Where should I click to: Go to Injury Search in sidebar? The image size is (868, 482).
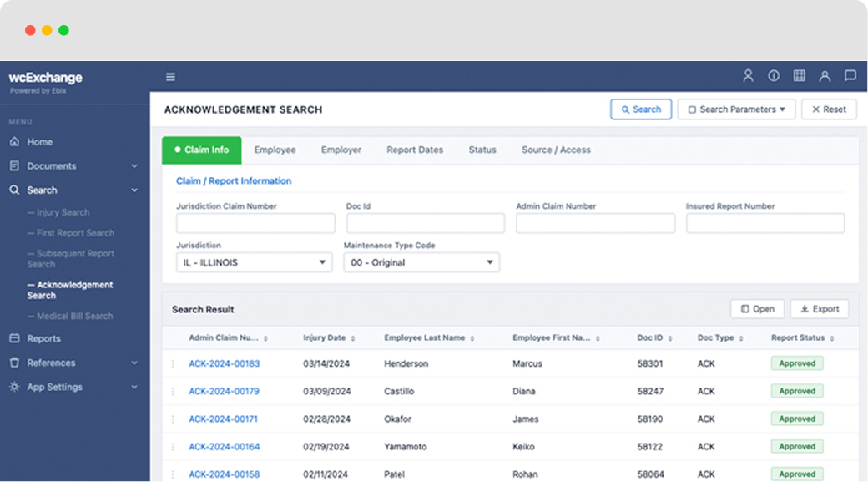tap(58, 212)
